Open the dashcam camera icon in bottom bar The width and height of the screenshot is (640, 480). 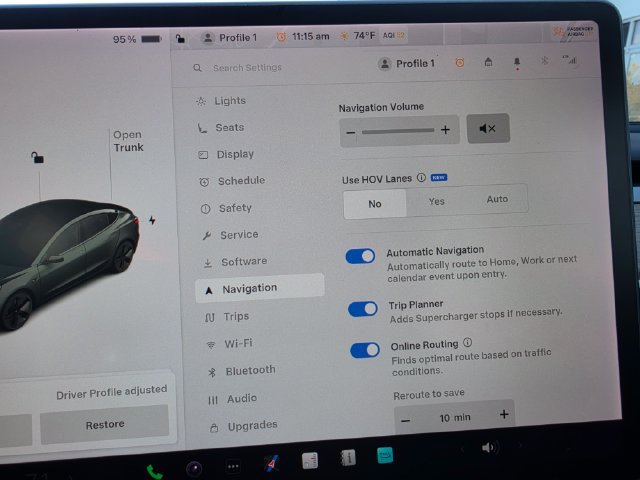tap(193, 468)
